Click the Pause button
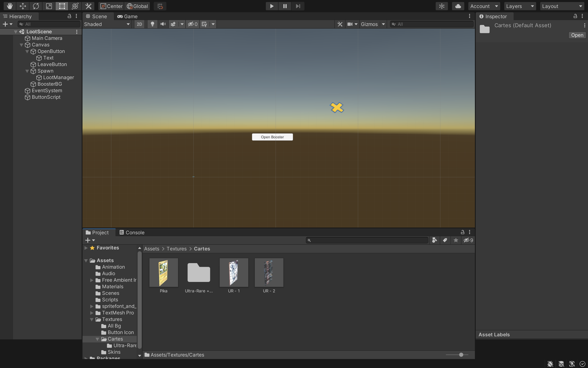 pos(285,6)
